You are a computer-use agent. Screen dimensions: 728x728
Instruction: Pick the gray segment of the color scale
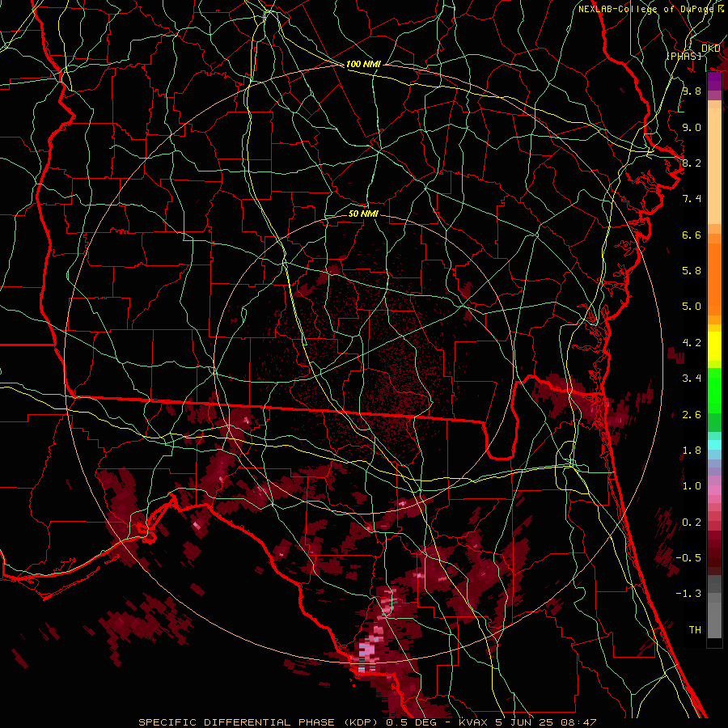pyautogui.click(x=714, y=607)
